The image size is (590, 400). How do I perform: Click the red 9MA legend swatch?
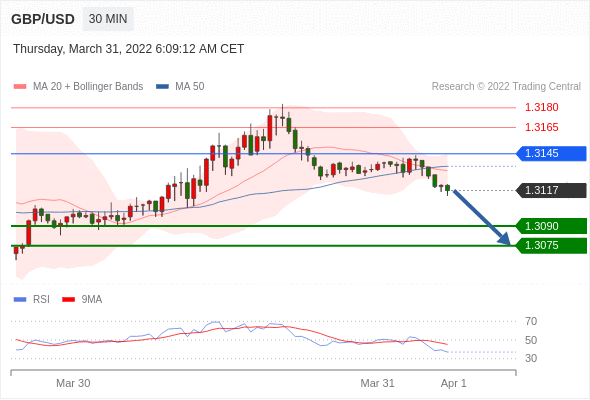68,300
